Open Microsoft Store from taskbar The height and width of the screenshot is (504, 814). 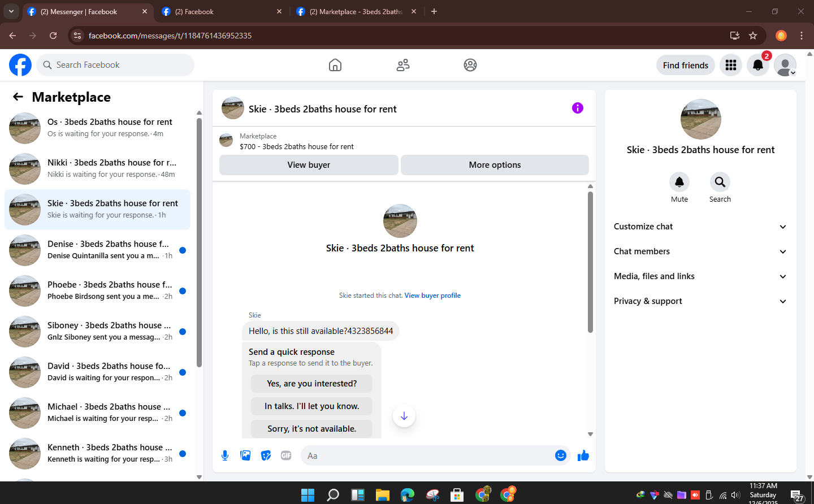tap(457, 495)
